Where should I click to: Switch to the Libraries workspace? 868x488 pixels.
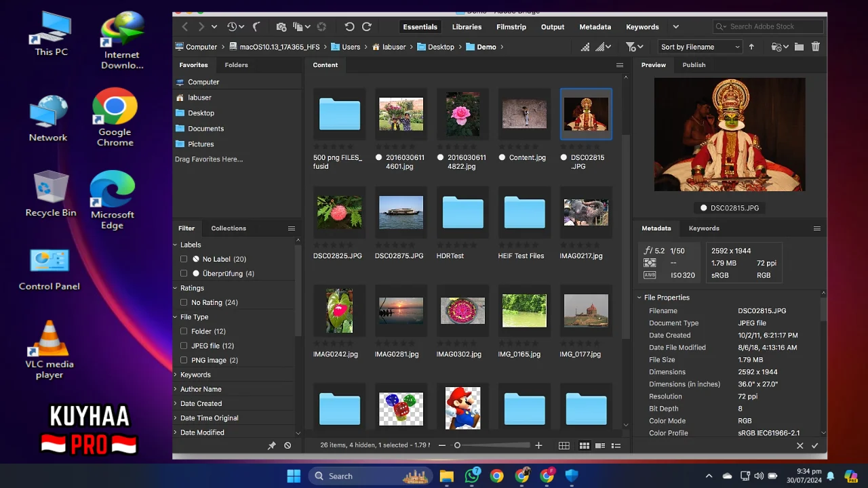click(x=467, y=27)
